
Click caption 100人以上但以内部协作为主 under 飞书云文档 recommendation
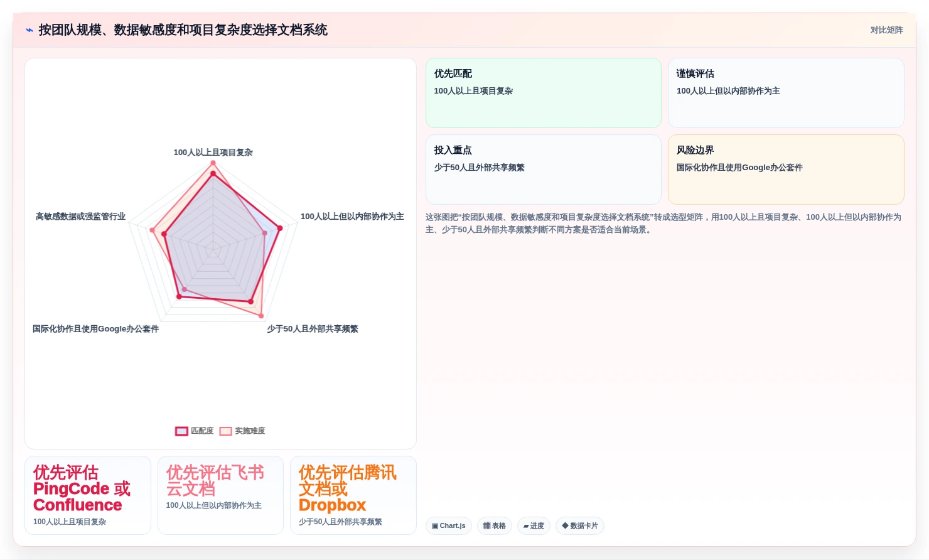[213, 505]
